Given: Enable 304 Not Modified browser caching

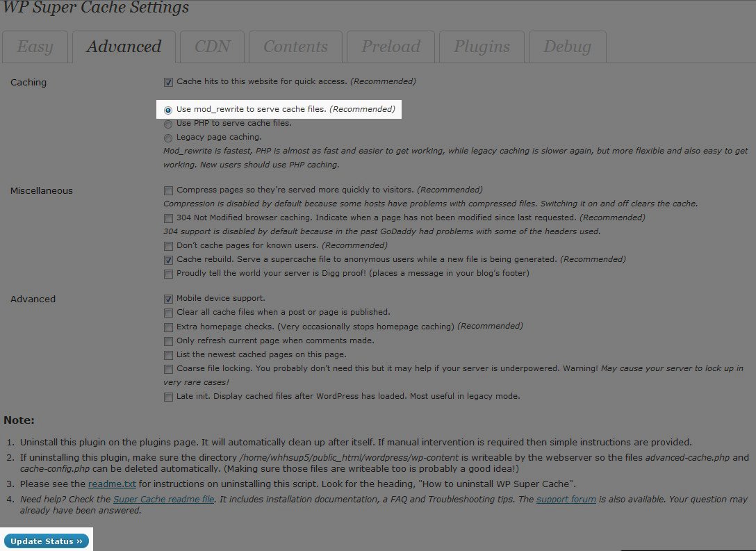Looking at the screenshot, I should click(168, 217).
